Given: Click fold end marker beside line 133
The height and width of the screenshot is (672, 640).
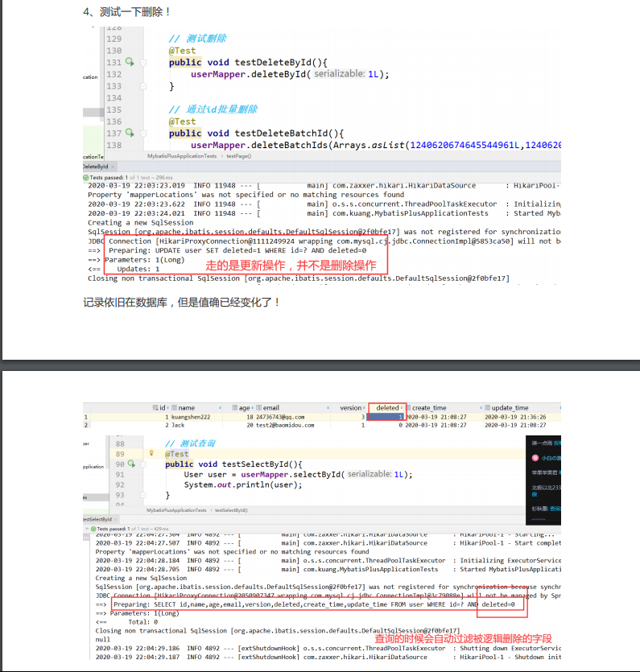Looking at the screenshot, I should coord(143,86).
